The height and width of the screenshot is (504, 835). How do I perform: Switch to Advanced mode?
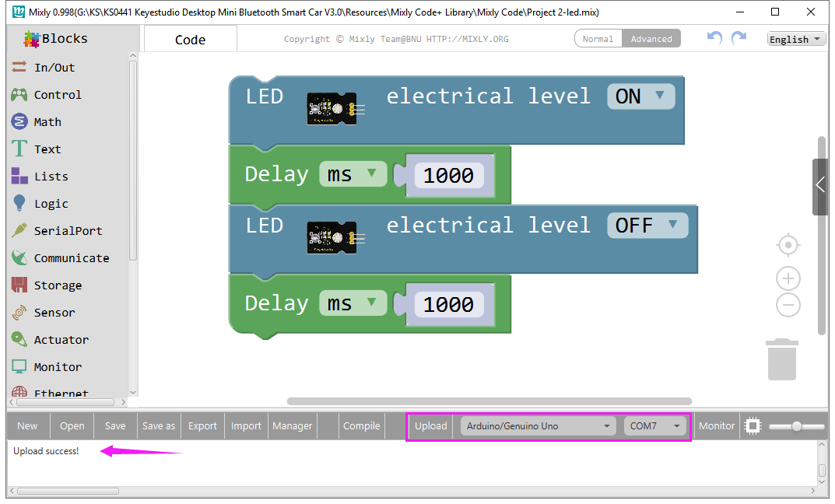pyautogui.click(x=651, y=39)
